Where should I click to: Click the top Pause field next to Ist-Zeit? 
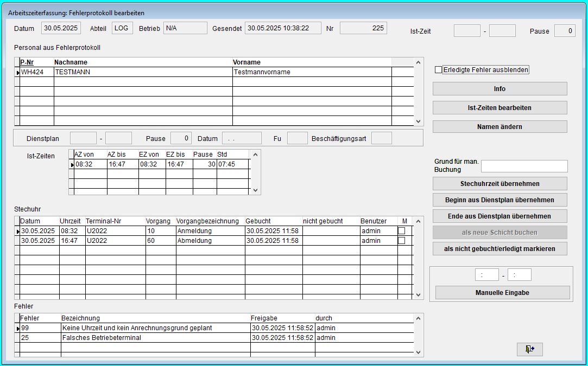click(565, 31)
